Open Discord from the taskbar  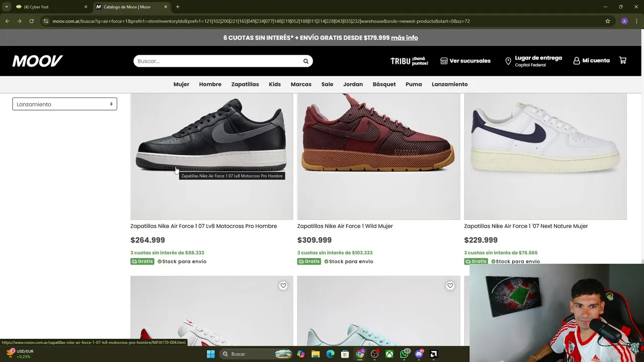click(419, 354)
